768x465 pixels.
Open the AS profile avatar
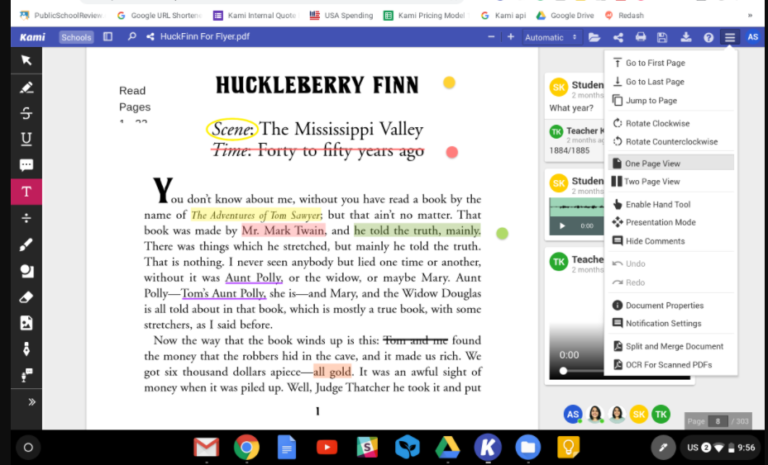tap(753, 37)
